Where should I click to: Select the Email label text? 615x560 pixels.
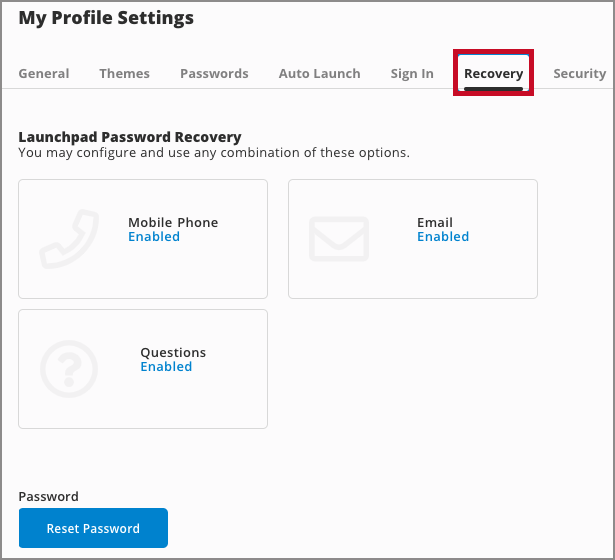(x=435, y=222)
